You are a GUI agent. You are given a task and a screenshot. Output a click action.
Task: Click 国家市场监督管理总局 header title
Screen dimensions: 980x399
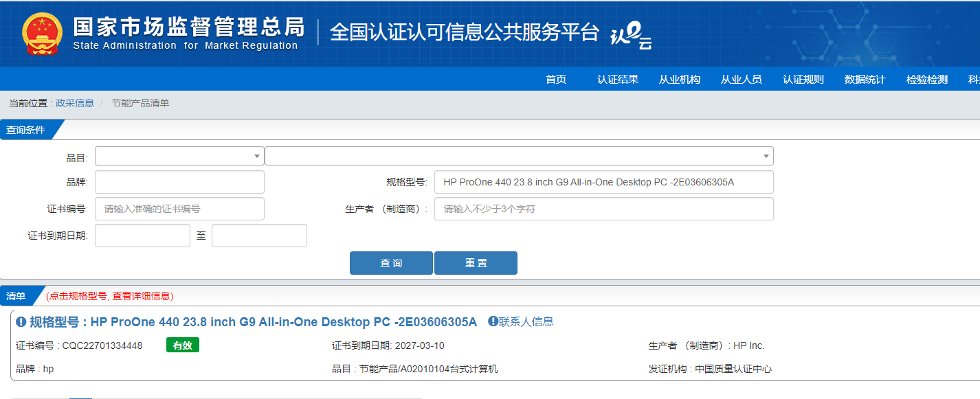[188, 27]
